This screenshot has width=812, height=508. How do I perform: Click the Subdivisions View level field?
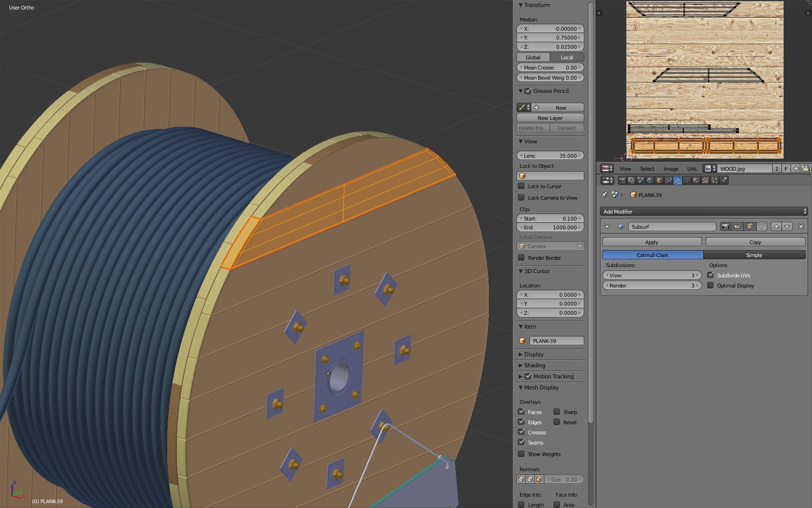click(652, 276)
